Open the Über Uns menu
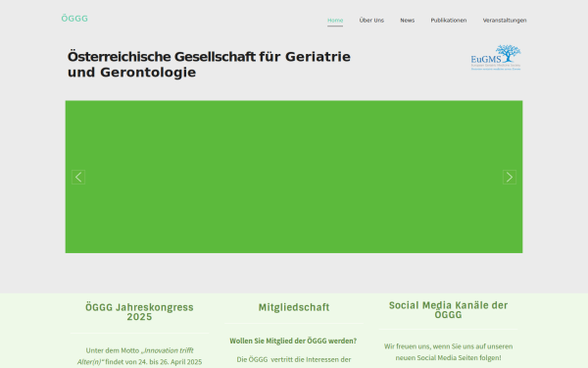The height and width of the screenshot is (368, 588). coord(371,21)
